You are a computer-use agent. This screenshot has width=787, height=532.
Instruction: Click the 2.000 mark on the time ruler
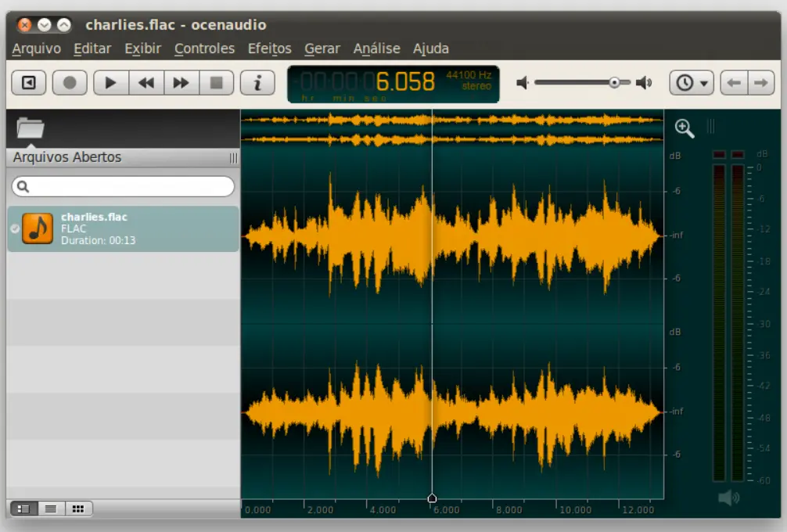320,510
